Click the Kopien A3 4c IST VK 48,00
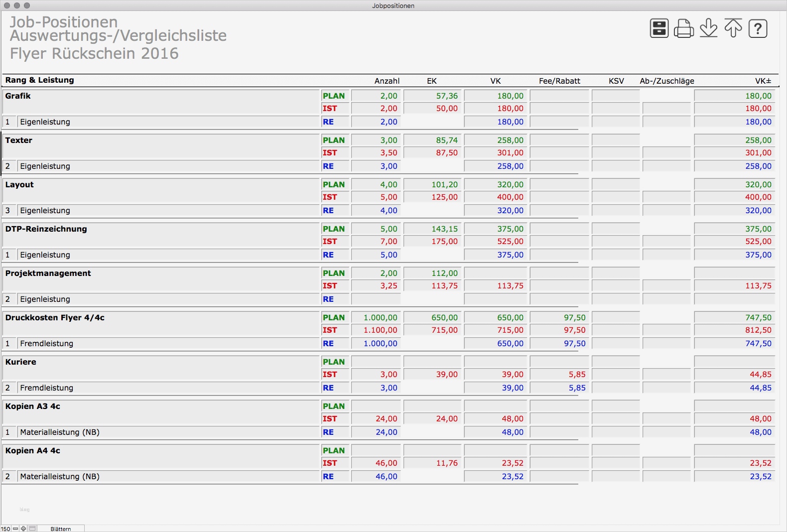This screenshot has width=787, height=532. (x=496, y=418)
